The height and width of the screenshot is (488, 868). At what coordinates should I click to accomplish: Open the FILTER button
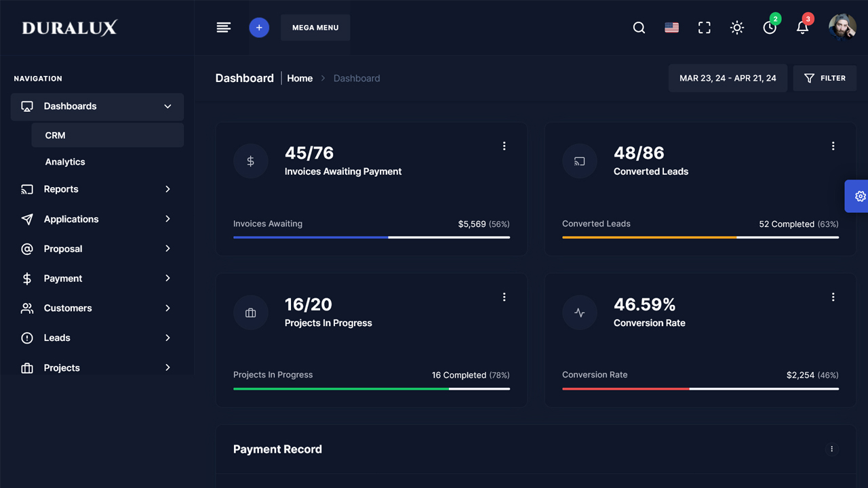(825, 78)
